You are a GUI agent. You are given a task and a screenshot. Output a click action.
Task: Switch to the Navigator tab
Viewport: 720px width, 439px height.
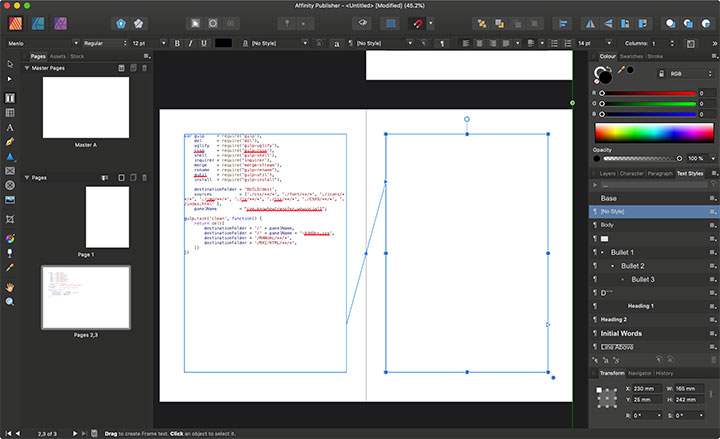point(640,373)
